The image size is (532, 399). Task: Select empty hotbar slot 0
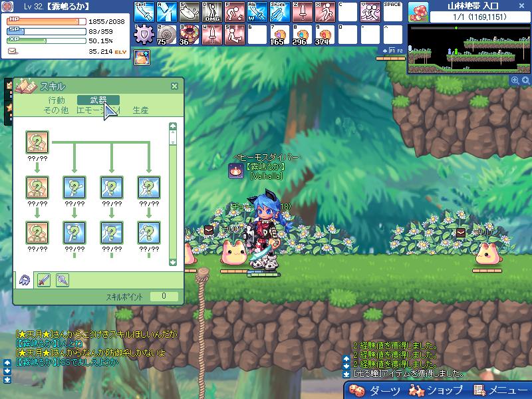pyautogui.click(x=348, y=35)
